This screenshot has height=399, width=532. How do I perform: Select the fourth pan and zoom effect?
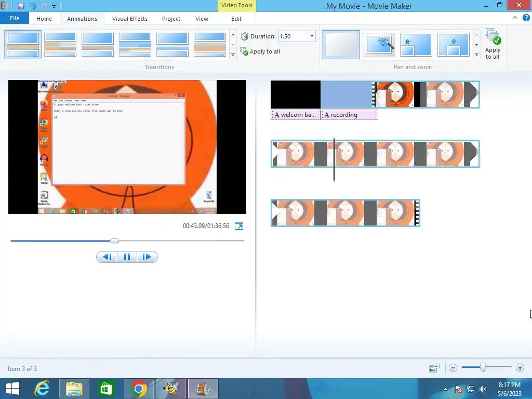pos(453,45)
